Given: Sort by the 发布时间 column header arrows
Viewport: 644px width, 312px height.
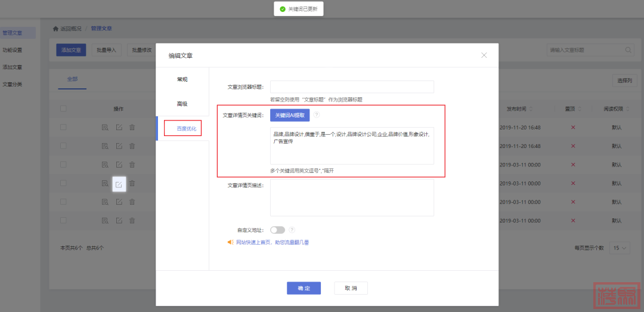Looking at the screenshot, I should click(x=530, y=109).
